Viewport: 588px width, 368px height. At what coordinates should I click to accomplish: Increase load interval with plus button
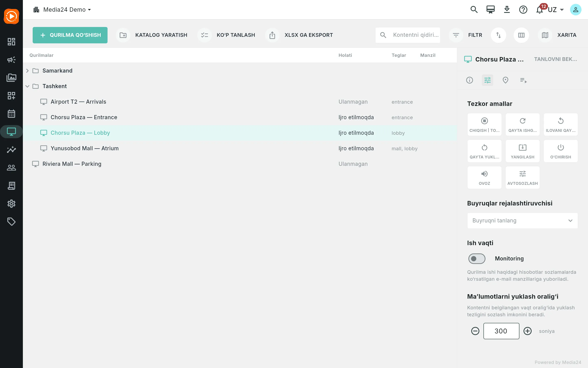[528, 331]
